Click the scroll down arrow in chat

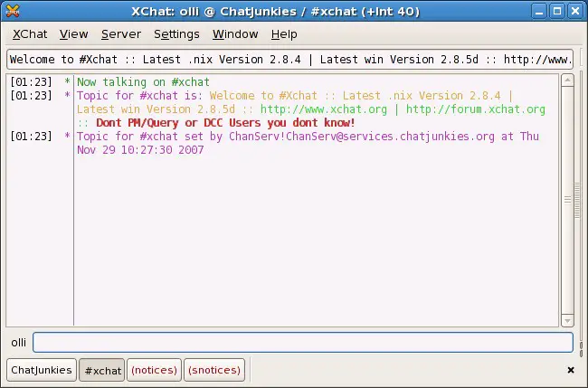tap(567, 320)
